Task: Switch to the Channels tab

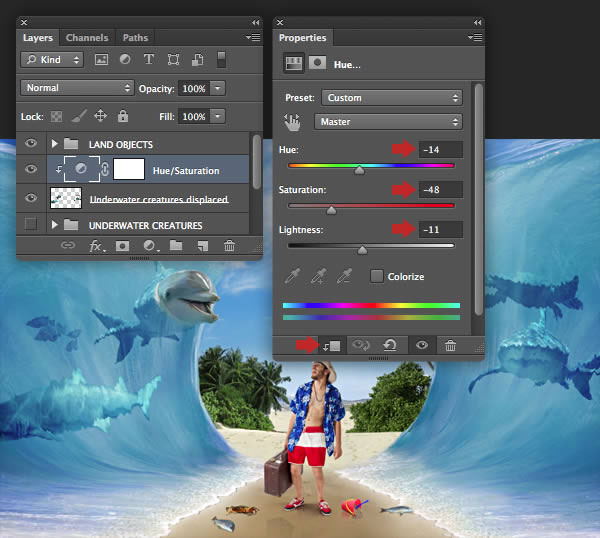Action: pyautogui.click(x=87, y=38)
